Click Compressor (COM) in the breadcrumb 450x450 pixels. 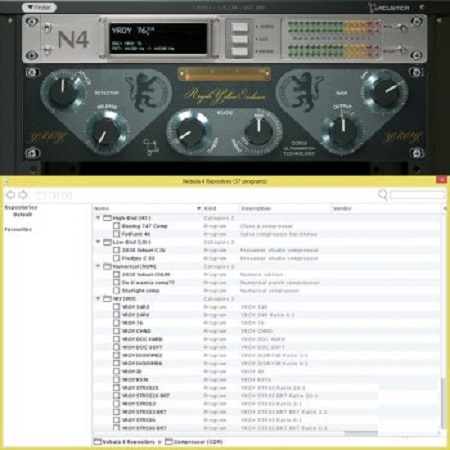pyautogui.click(x=198, y=442)
